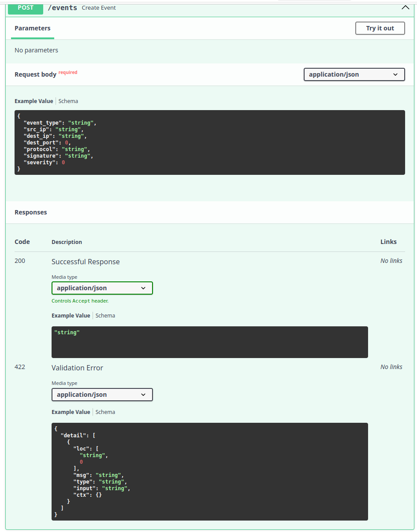The image size is (417, 532).
Task: Open the 422 response media type dropdown
Action: [x=102, y=395]
